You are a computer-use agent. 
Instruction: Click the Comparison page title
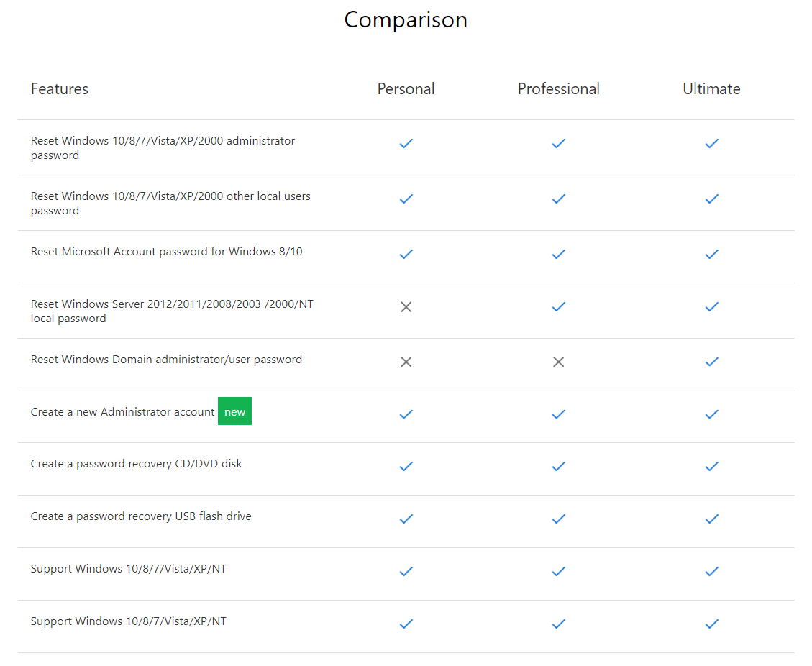pos(406,19)
